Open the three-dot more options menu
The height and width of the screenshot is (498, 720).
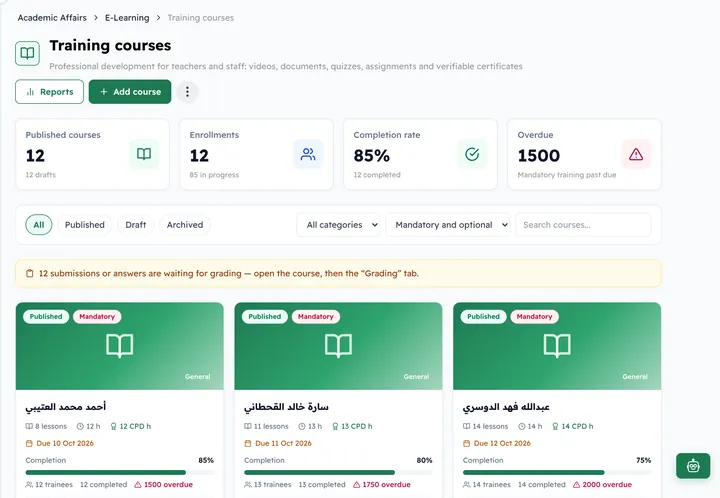pyautogui.click(x=187, y=92)
